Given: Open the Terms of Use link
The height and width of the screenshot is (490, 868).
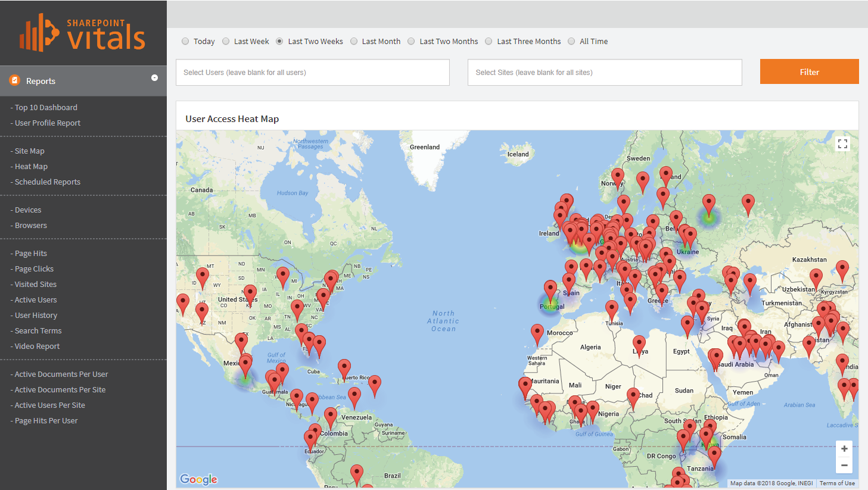Looking at the screenshot, I should click(836, 483).
